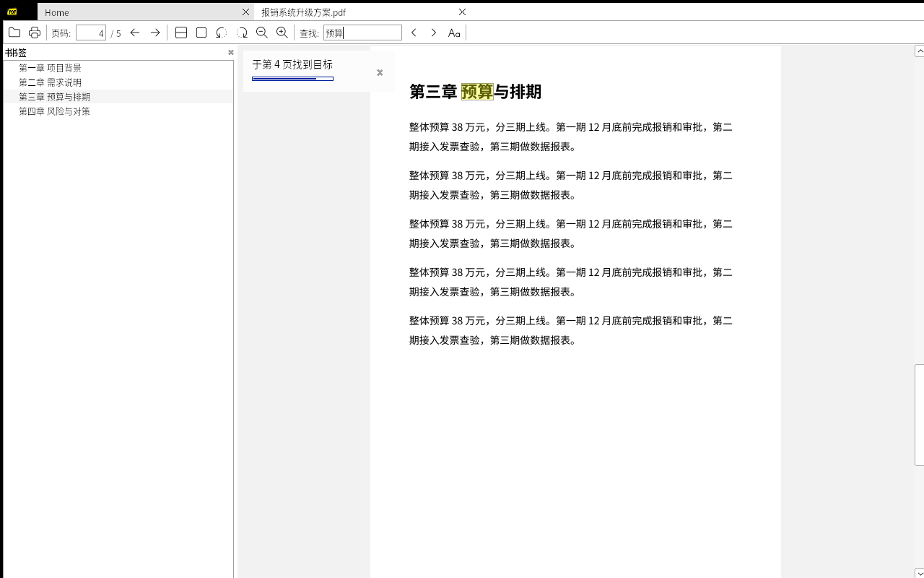Open a file with the folder icon
The height and width of the screenshot is (578, 924).
point(14,33)
